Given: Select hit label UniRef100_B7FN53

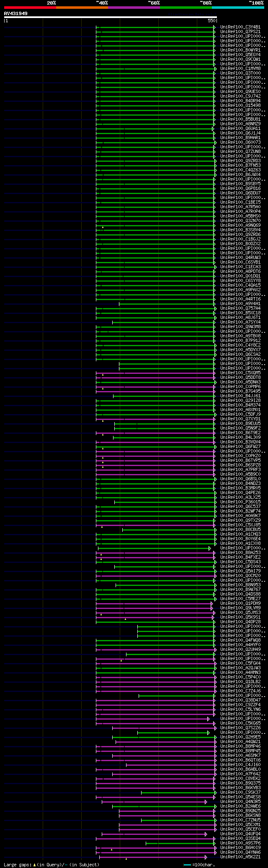Looking at the screenshot, I should pyautogui.click(x=240, y=166).
